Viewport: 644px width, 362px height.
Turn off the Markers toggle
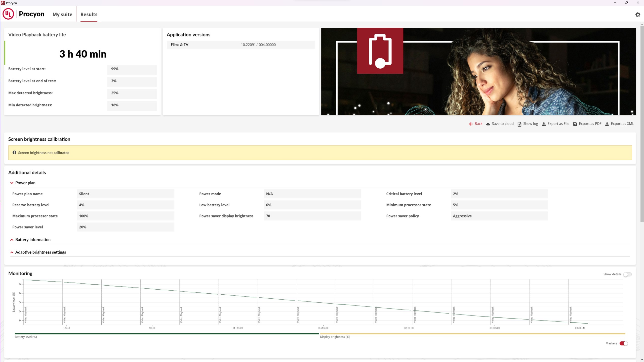point(624,343)
